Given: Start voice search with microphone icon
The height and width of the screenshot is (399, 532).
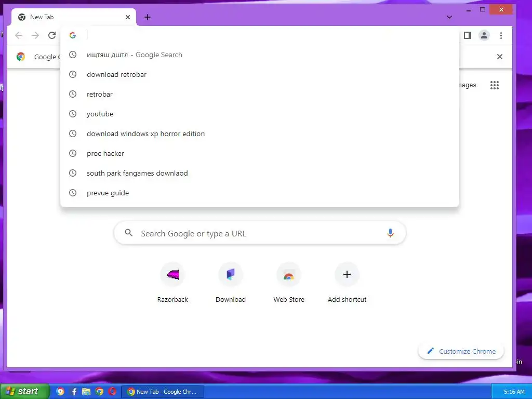Looking at the screenshot, I should 390,233.
